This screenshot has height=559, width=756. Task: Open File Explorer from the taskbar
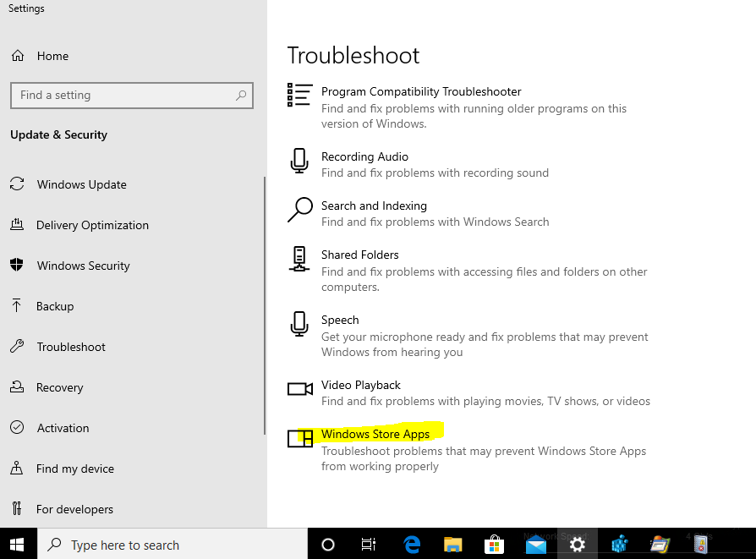[452, 545]
